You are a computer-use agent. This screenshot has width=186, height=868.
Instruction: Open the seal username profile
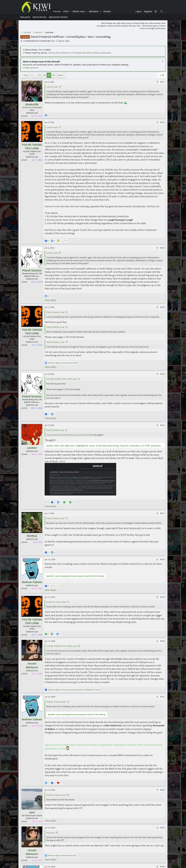32,812
